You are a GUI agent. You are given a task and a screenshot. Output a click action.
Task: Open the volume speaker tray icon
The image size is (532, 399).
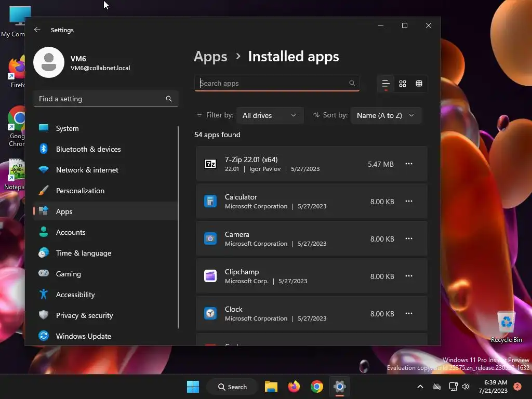465,387
